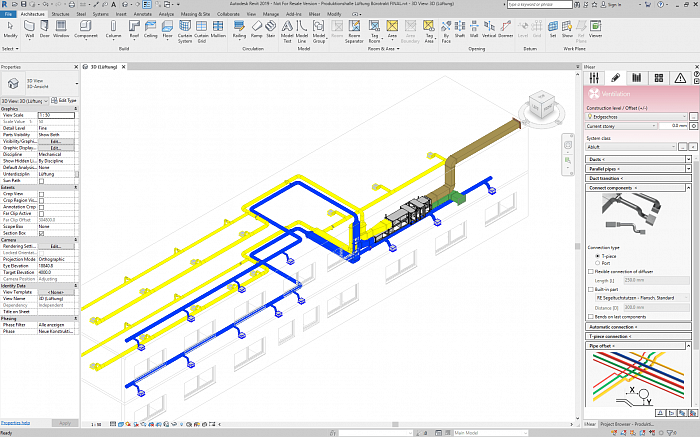Check Bends on last components
The image size is (700, 437).
(x=591, y=317)
